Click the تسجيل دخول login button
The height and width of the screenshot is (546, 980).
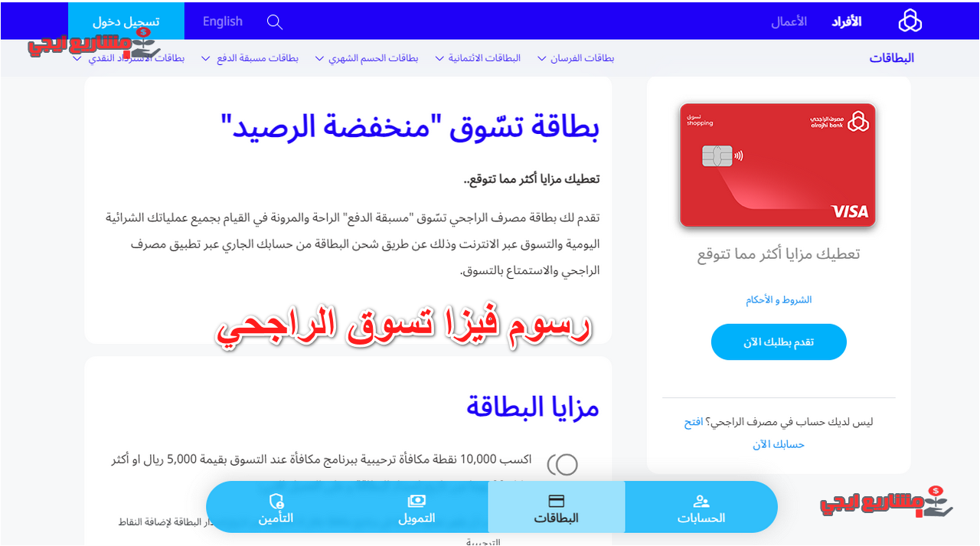point(126,21)
